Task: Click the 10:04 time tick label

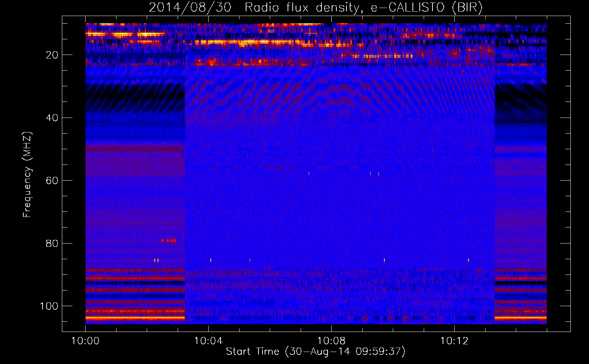Action: pyautogui.click(x=208, y=341)
